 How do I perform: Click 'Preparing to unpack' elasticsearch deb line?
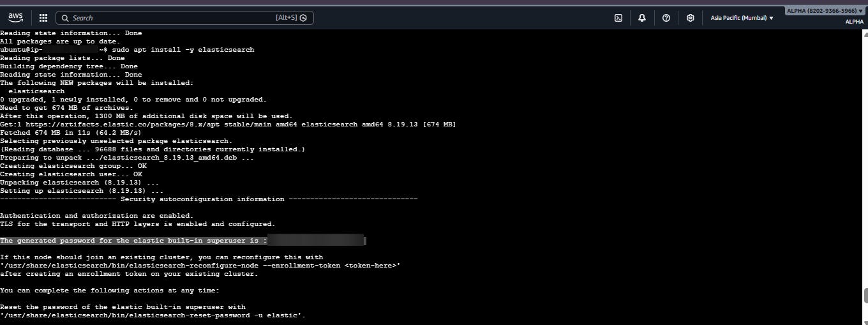pyautogui.click(x=126, y=158)
